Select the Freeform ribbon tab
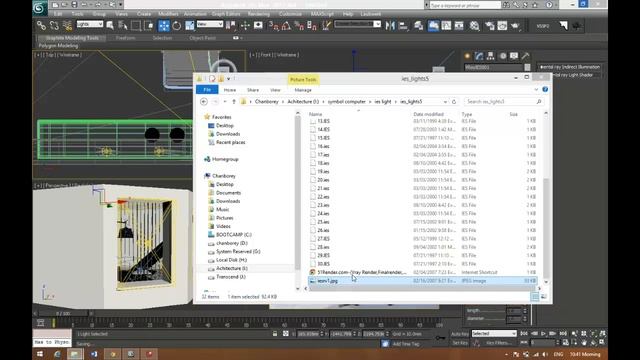 (125, 38)
